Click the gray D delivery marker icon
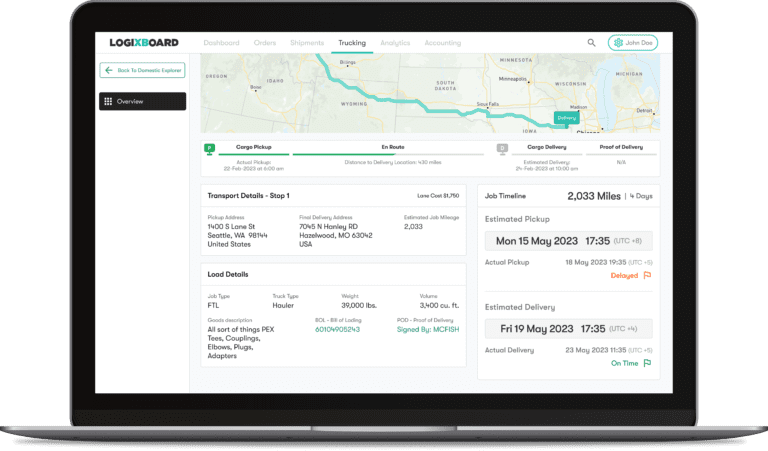768x451 pixels. (x=502, y=149)
